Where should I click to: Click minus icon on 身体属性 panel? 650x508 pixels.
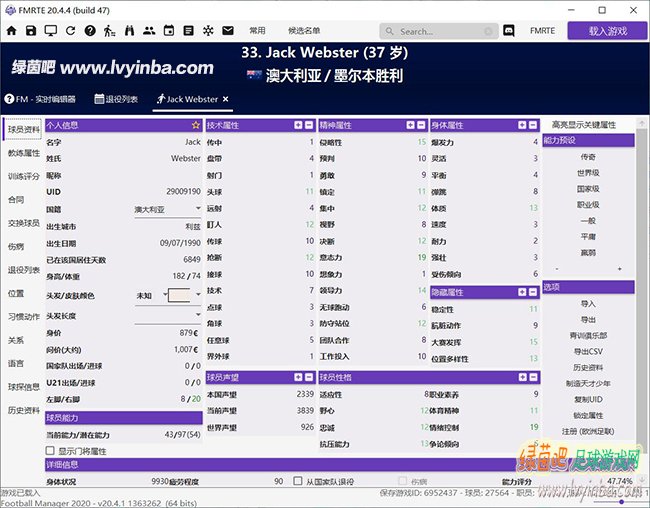(x=533, y=125)
